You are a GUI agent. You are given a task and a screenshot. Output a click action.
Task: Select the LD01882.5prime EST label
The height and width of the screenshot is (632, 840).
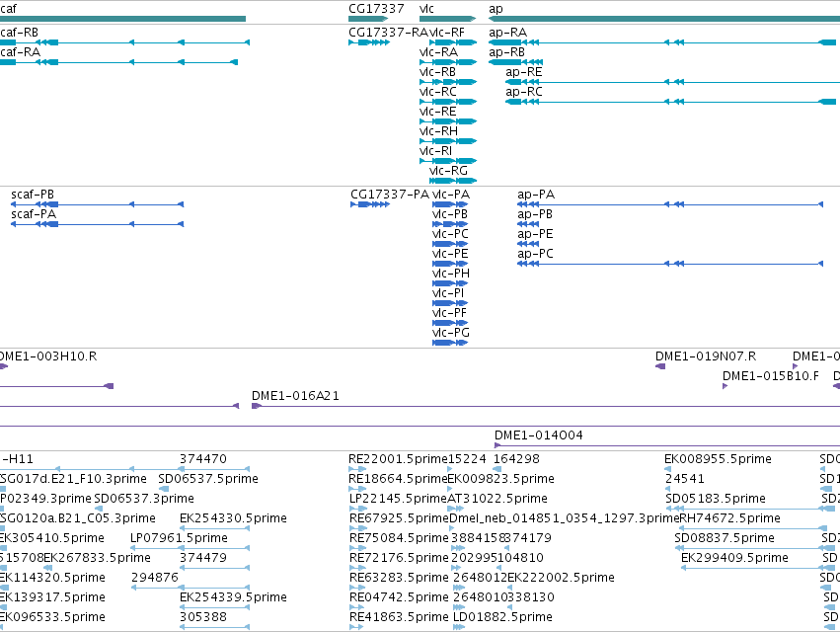[x=502, y=617]
